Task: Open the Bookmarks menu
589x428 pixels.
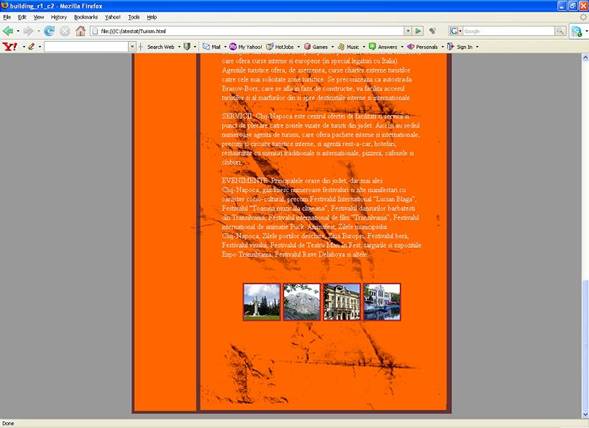Action: click(86, 17)
